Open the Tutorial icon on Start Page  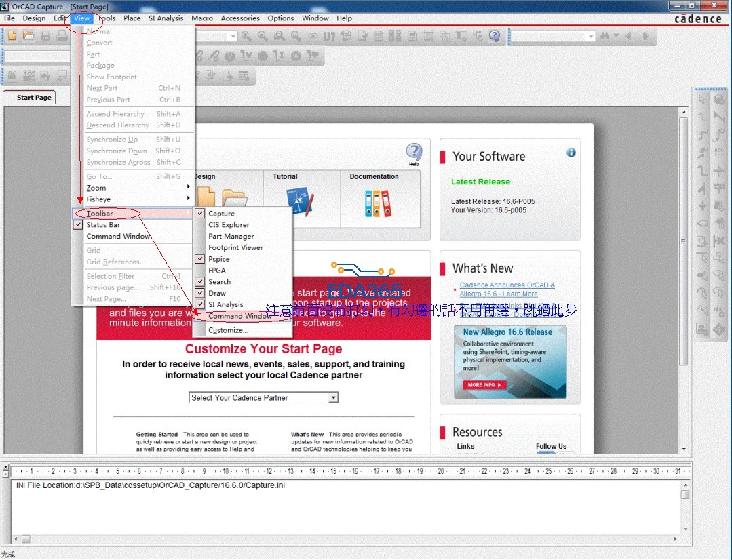click(x=300, y=202)
